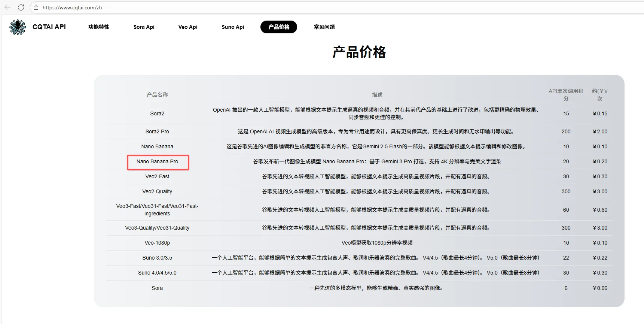Click the address bar URL field
Viewport: 644px width, 324px height.
(337, 7)
